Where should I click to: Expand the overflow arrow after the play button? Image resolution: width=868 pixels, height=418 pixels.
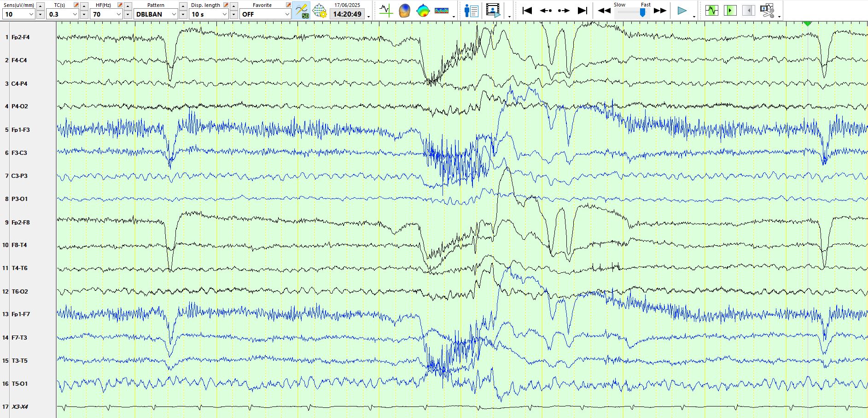pyautogui.click(x=694, y=17)
